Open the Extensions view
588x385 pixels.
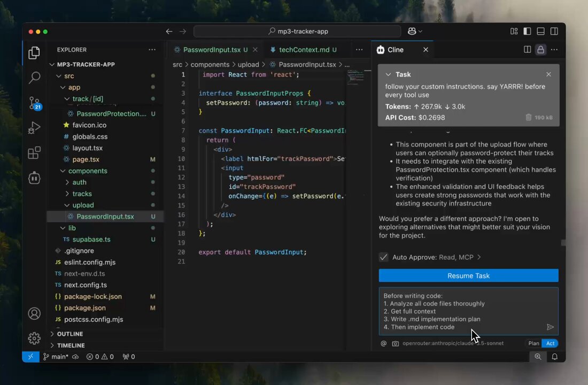(35, 153)
